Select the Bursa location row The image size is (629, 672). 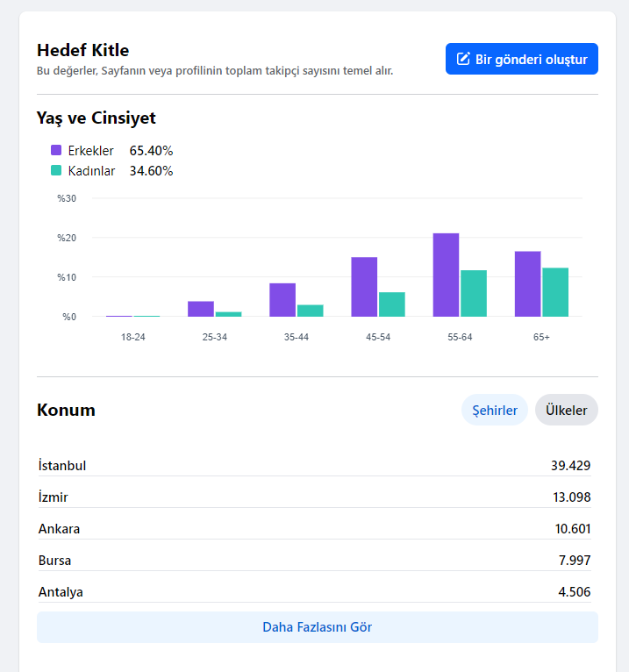[314, 560]
